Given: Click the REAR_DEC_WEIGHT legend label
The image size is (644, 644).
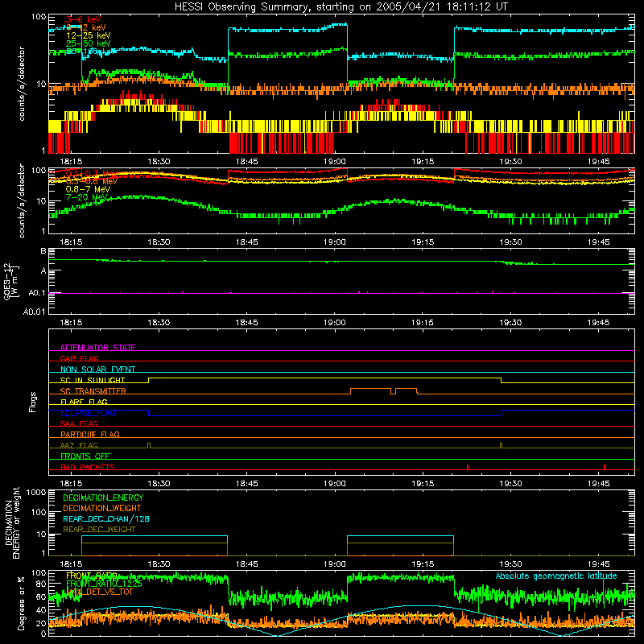Looking at the screenshot, I should click(99, 530).
